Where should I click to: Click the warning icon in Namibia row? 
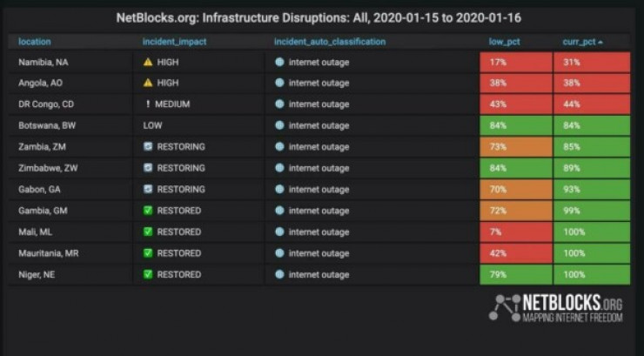[148, 62]
